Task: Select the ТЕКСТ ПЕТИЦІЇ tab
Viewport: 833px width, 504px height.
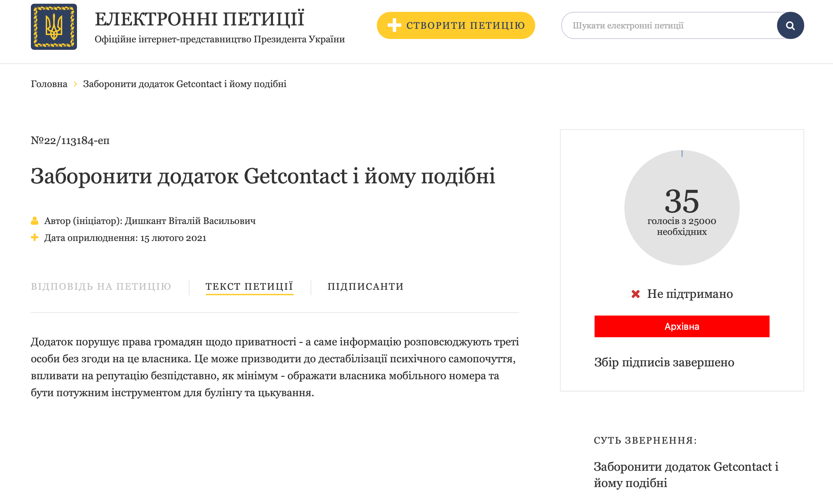Action: click(x=250, y=286)
